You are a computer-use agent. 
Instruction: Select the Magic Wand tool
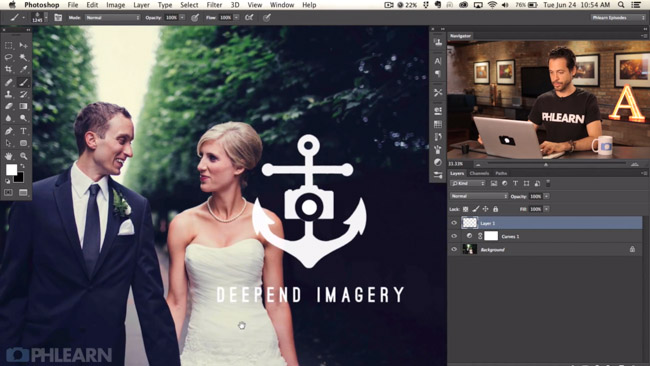coord(23,57)
